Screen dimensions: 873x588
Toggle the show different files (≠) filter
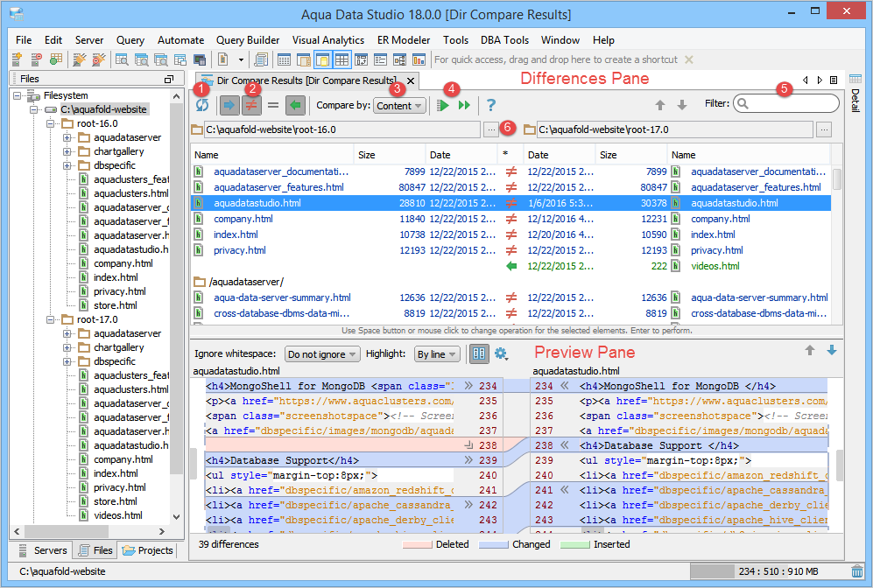[x=250, y=105]
